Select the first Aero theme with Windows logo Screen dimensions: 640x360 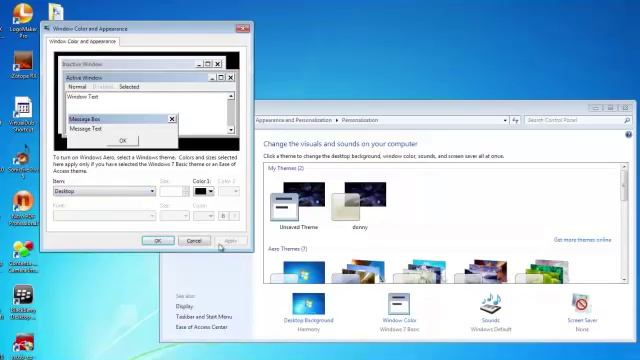coord(298,272)
